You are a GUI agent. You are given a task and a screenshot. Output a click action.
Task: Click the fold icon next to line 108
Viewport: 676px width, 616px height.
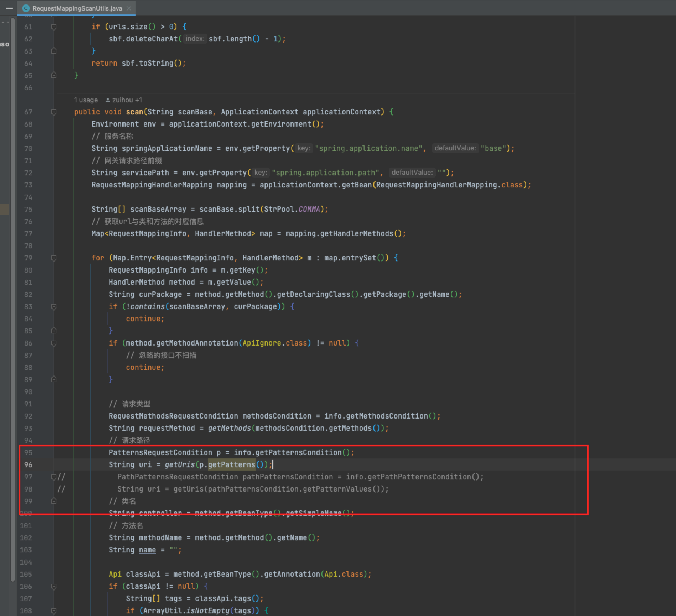(x=54, y=610)
